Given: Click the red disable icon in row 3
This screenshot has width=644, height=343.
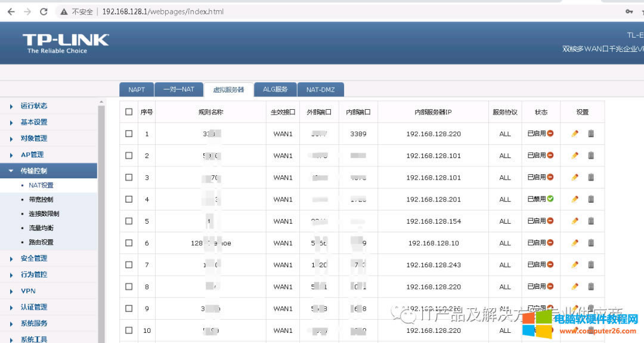Looking at the screenshot, I should coord(550,177).
